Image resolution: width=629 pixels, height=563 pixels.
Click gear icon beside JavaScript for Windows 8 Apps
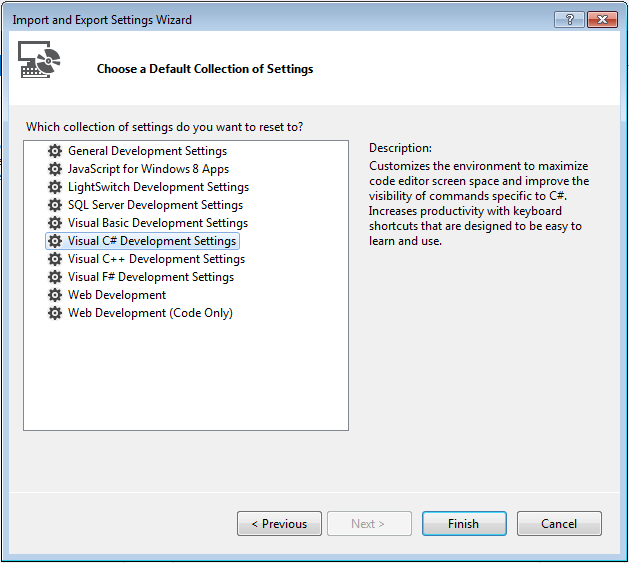pos(55,169)
